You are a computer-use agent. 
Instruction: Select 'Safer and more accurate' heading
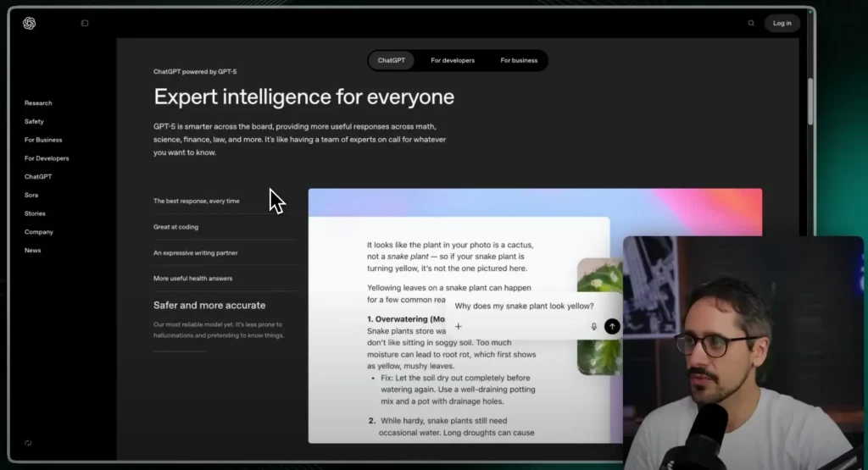click(x=209, y=305)
